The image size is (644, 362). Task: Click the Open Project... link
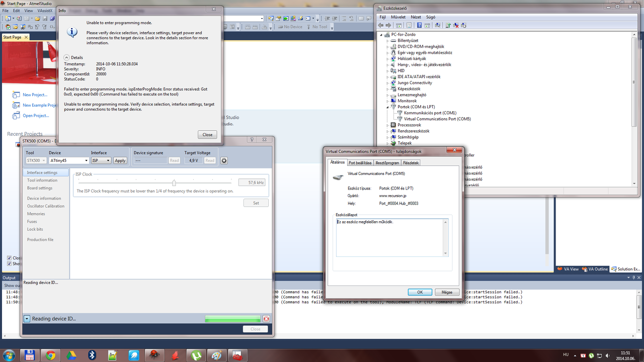(x=36, y=116)
